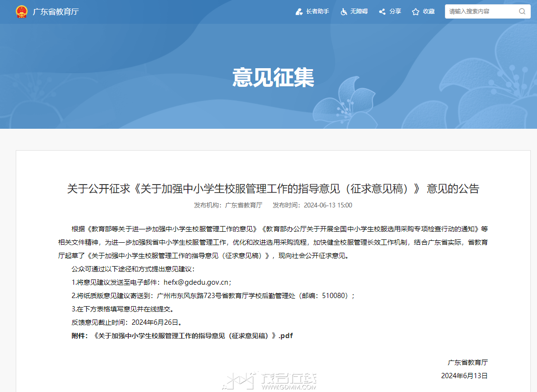Viewport: 537px width, 392px height.
Task: Open the attached 指导意见（征求意见稿）.pdf link
Action: [193, 336]
